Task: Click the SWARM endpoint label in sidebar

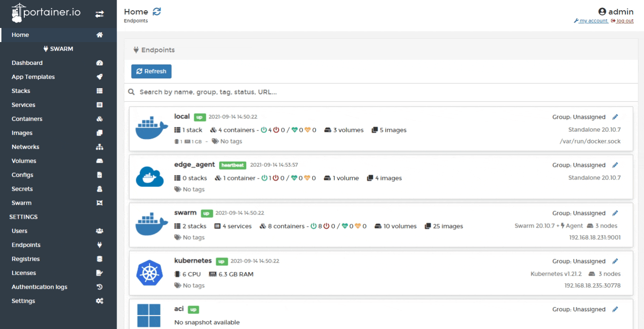Action: click(x=59, y=49)
